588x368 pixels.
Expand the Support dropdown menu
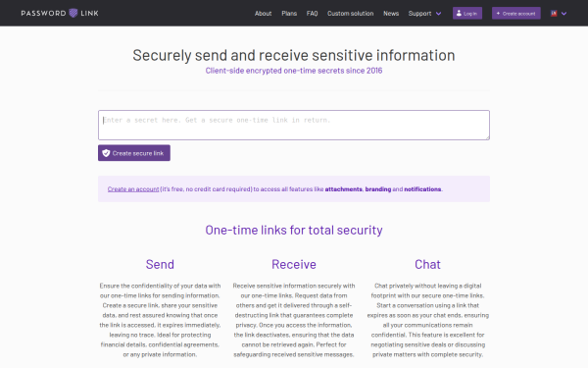pyautogui.click(x=424, y=14)
